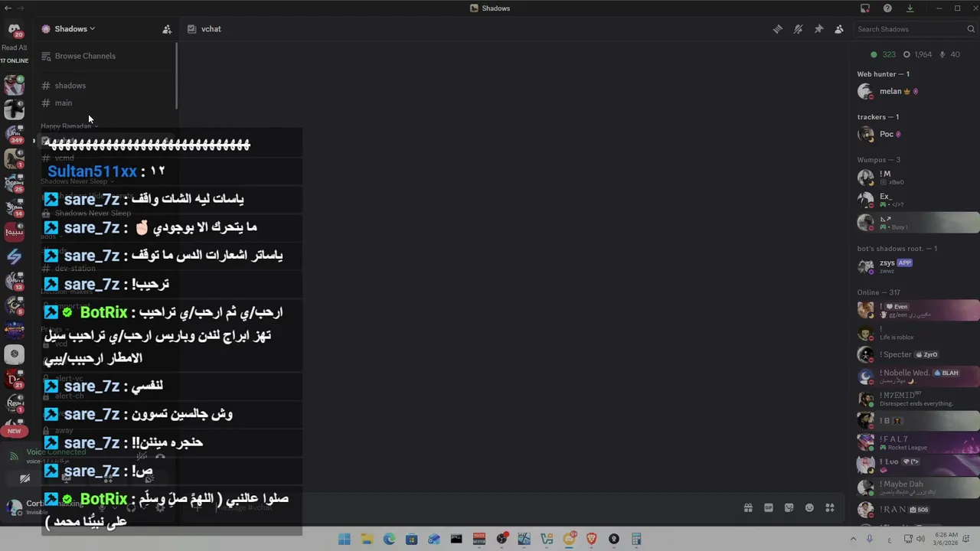Open member melan's profile
Image resolution: width=980 pixels, height=551 pixels.
point(915,91)
